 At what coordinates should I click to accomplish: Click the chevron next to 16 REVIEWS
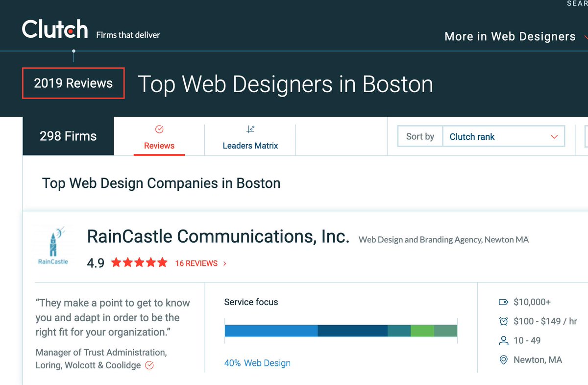225,263
